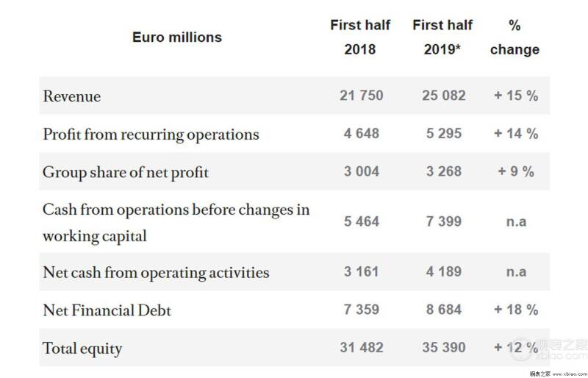Image resolution: width=588 pixels, height=378 pixels.
Task: Click the + 15 % revenue change
Action: (516, 96)
